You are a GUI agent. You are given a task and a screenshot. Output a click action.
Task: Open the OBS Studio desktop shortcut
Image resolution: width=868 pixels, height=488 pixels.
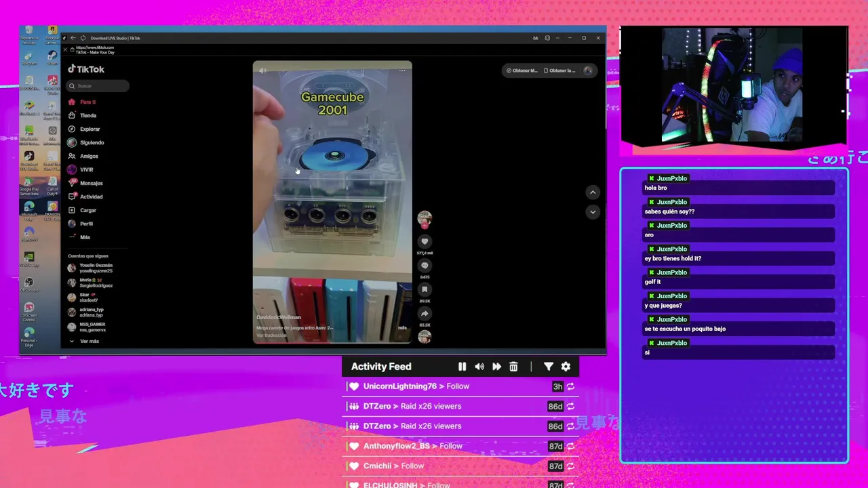pyautogui.click(x=28, y=284)
